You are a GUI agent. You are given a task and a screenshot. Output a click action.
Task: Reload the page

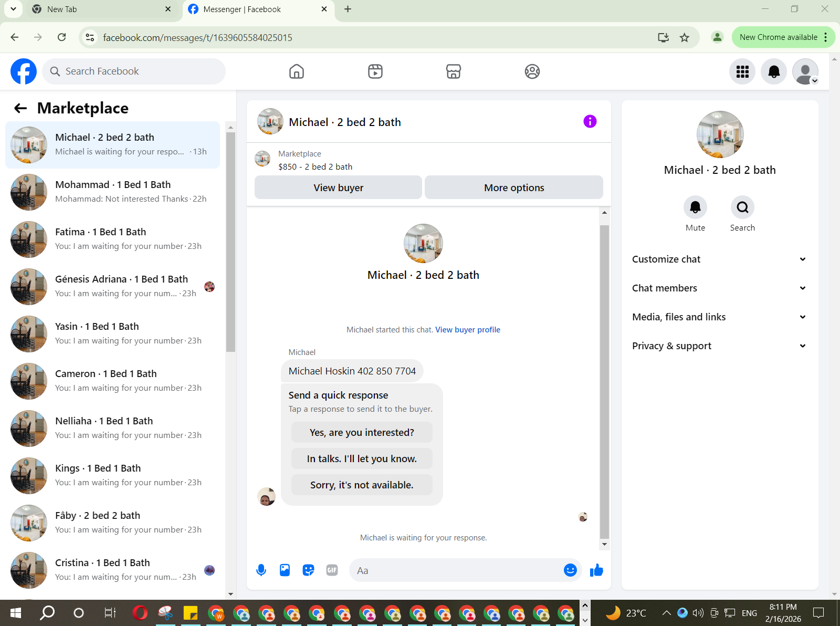coord(62,37)
